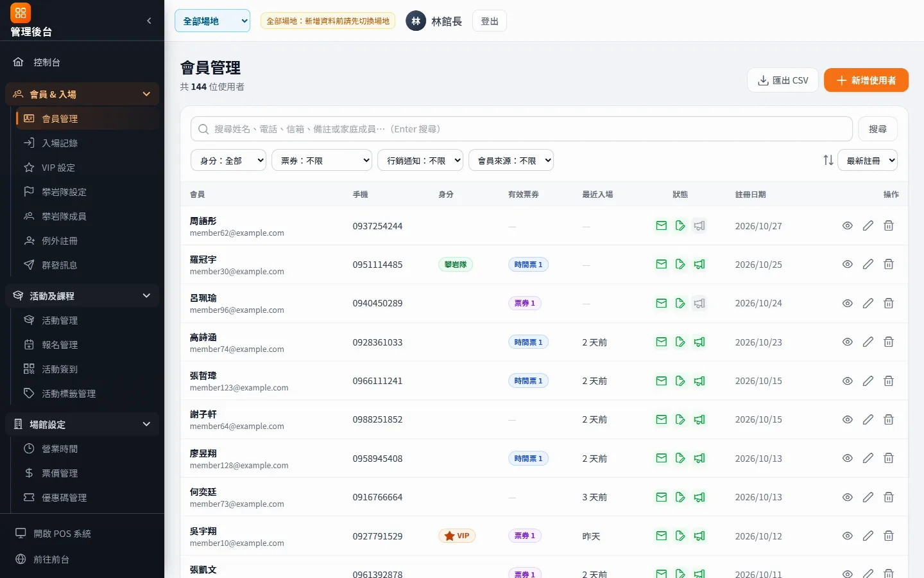Click the mail status icon for 周語彤

tap(661, 226)
